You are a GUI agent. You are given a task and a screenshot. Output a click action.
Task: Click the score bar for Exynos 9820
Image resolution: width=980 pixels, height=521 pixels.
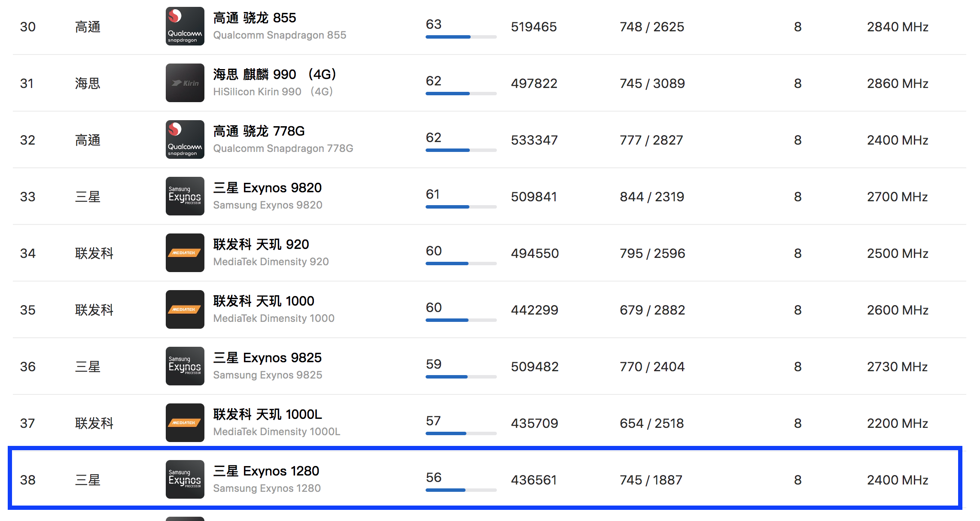pos(461,207)
